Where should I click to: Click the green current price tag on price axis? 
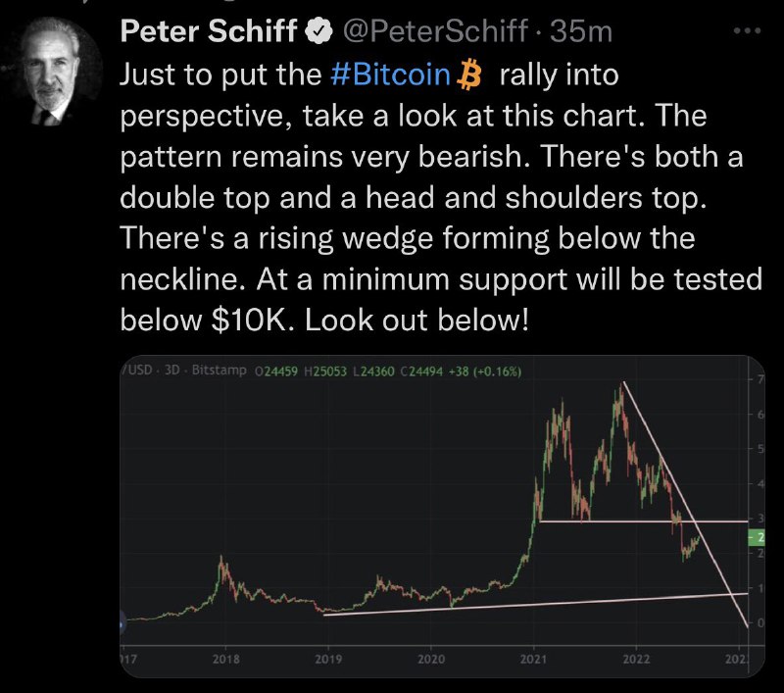pos(757,538)
